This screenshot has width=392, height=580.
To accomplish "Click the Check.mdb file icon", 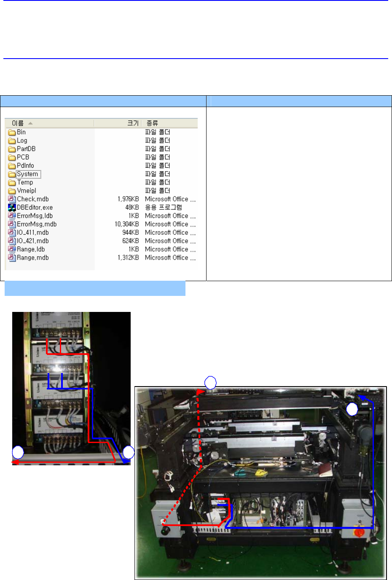I will tap(12, 199).
